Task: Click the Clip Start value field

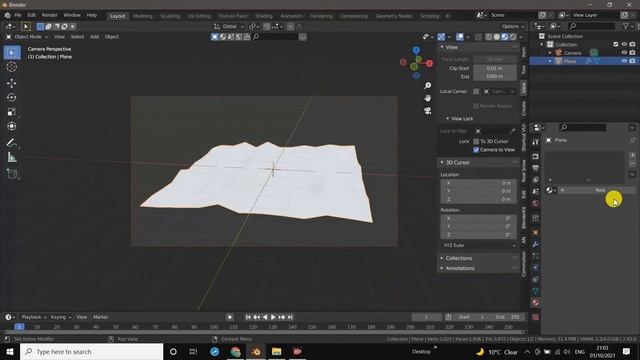Action: coord(495,68)
